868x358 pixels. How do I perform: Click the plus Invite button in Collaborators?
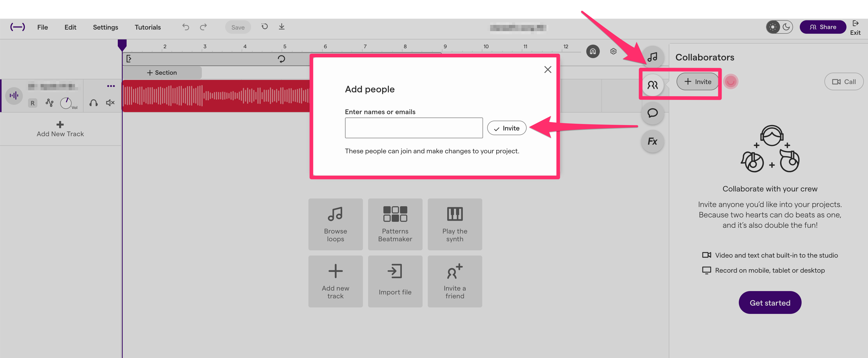(698, 81)
